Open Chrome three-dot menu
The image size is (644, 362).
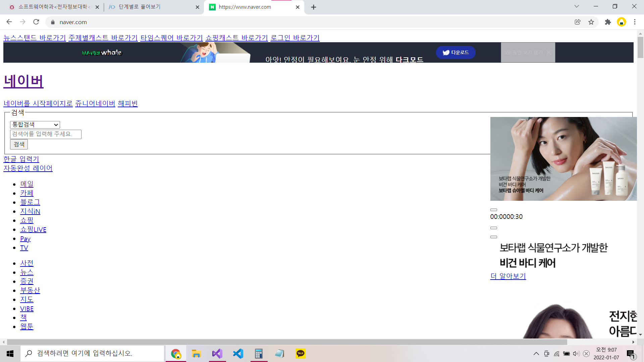point(635,22)
